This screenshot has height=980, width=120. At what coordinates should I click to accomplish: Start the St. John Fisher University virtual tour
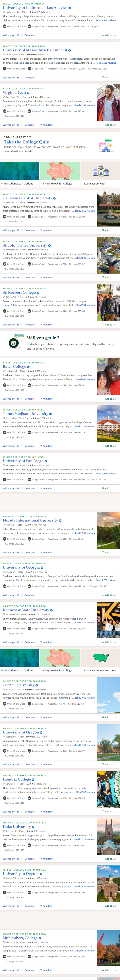pos(46,277)
